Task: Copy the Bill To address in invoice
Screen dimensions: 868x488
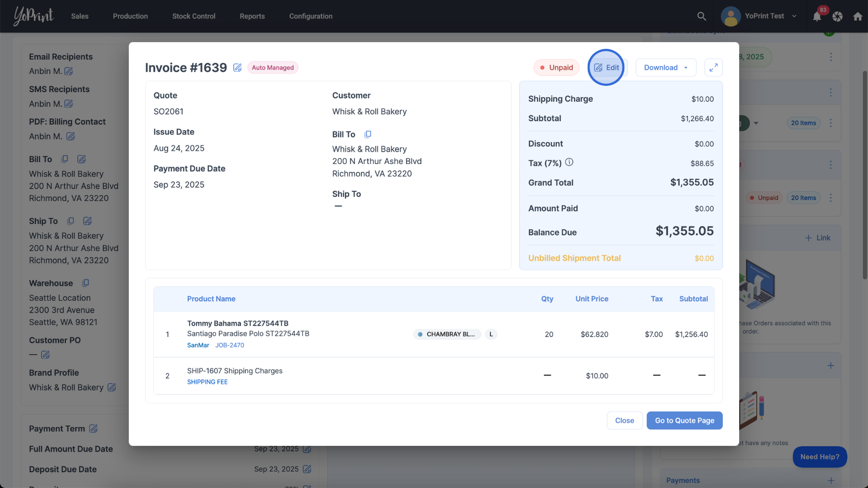Action: tap(368, 134)
